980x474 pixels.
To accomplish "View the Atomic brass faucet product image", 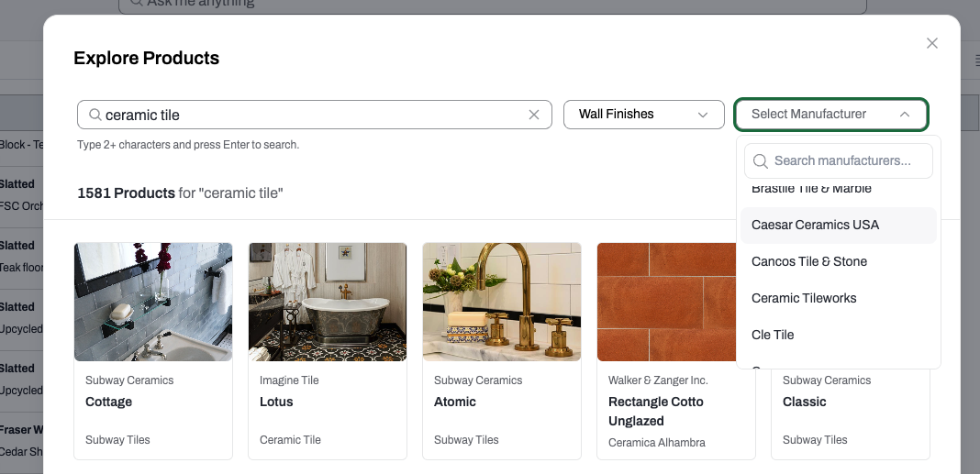I will tap(502, 303).
